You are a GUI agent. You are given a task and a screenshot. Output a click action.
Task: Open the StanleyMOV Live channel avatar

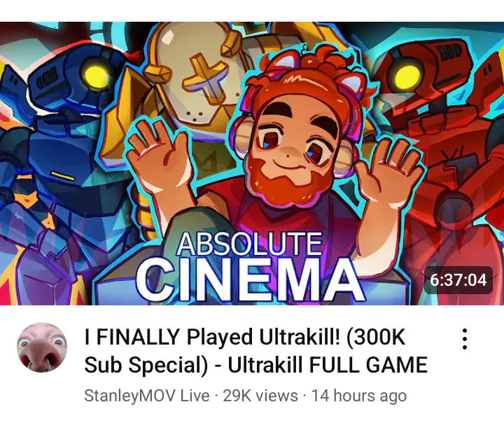pyautogui.click(x=42, y=347)
